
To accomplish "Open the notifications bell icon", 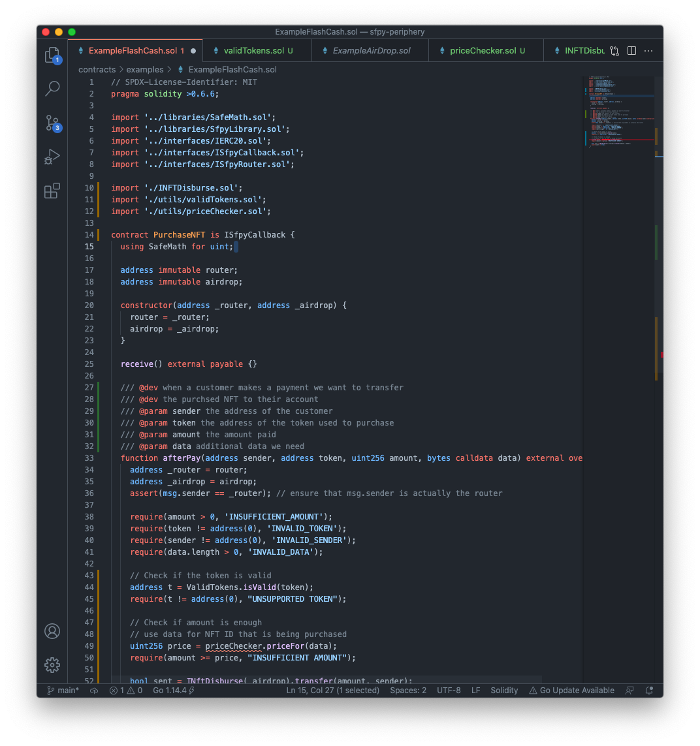I will point(649,691).
